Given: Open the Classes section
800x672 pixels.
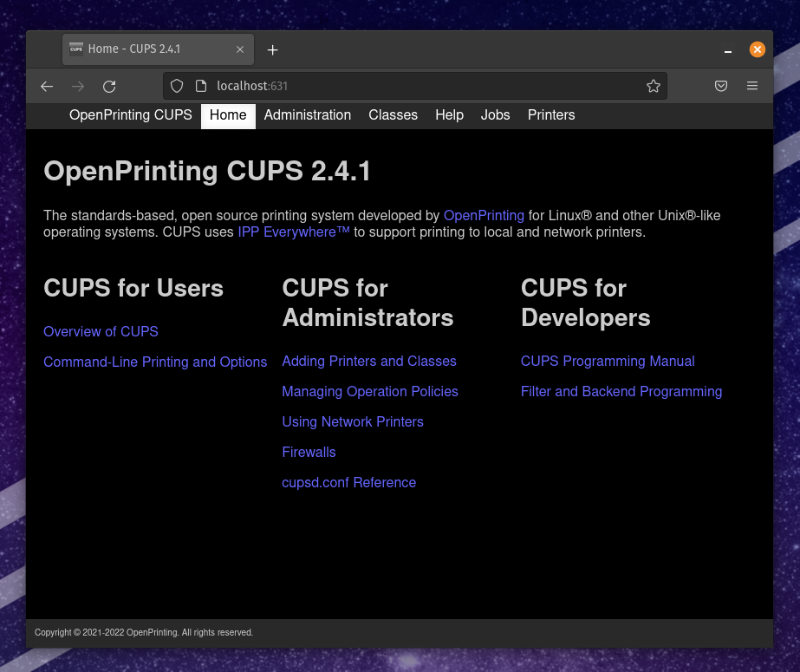Looking at the screenshot, I should click(393, 114).
